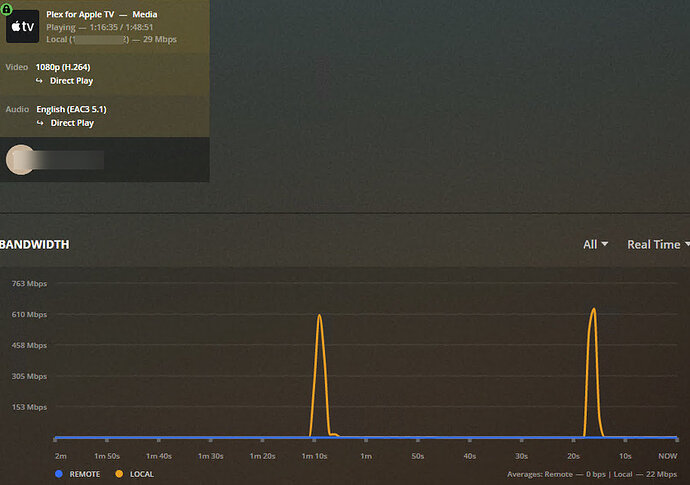Click the BANDWIDTH section heading

click(34, 245)
